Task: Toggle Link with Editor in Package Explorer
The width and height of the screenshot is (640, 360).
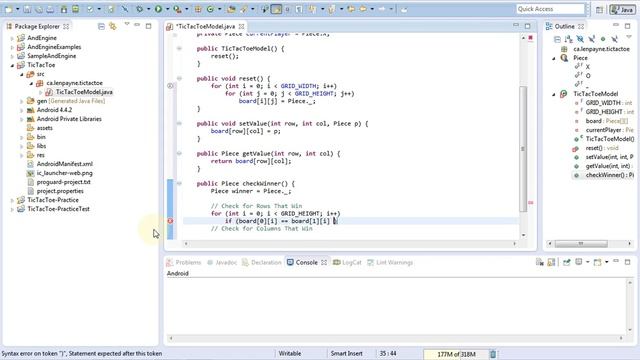Action: 113,27
